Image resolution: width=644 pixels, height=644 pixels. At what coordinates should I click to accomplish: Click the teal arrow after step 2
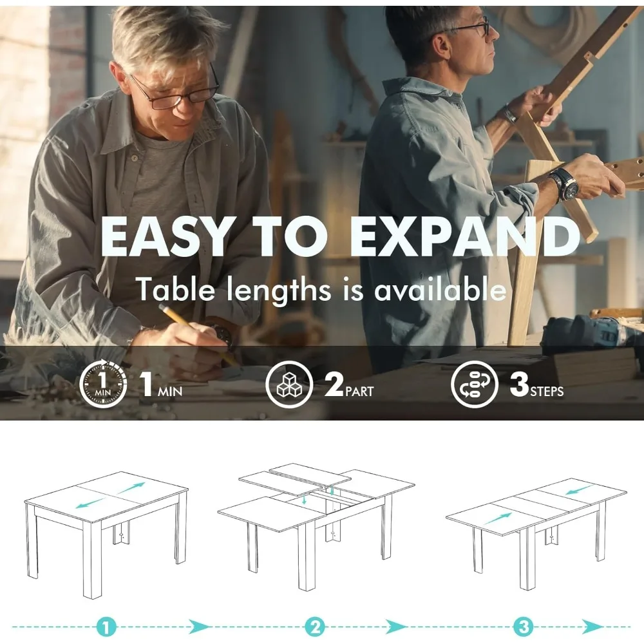click(x=395, y=627)
